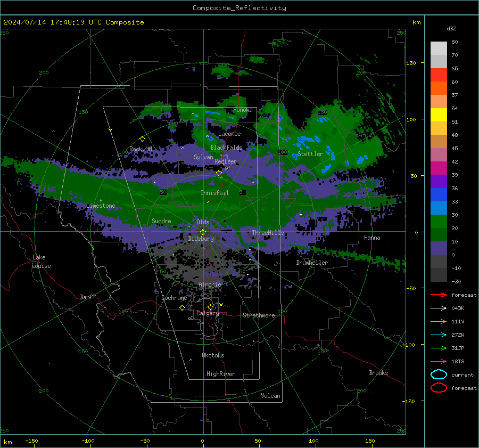Screen dimensions: 479x448
Task: Click the blue 36 dBZ color swatch
Action: [x=439, y=195]
